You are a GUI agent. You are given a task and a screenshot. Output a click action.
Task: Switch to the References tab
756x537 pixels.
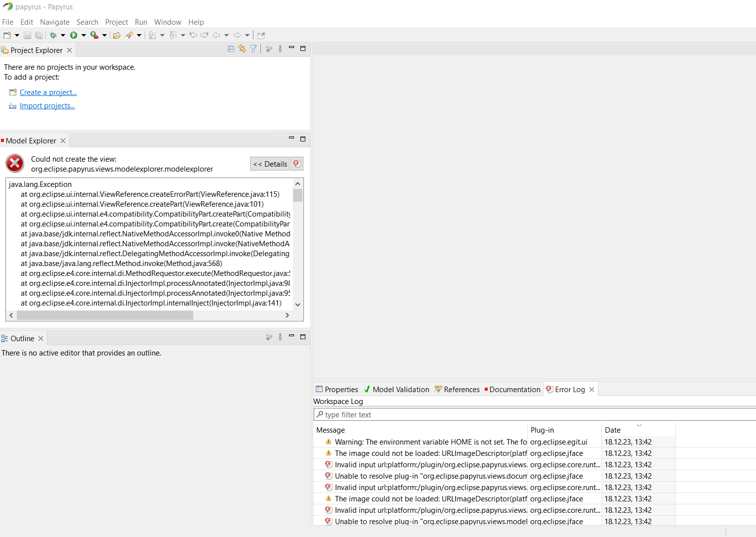coord(457,390)
